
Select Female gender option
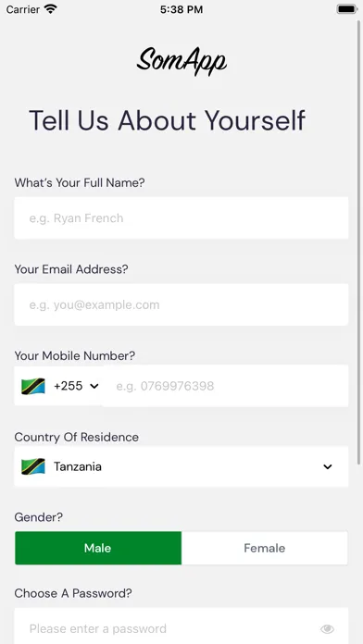tap(265, 548)
